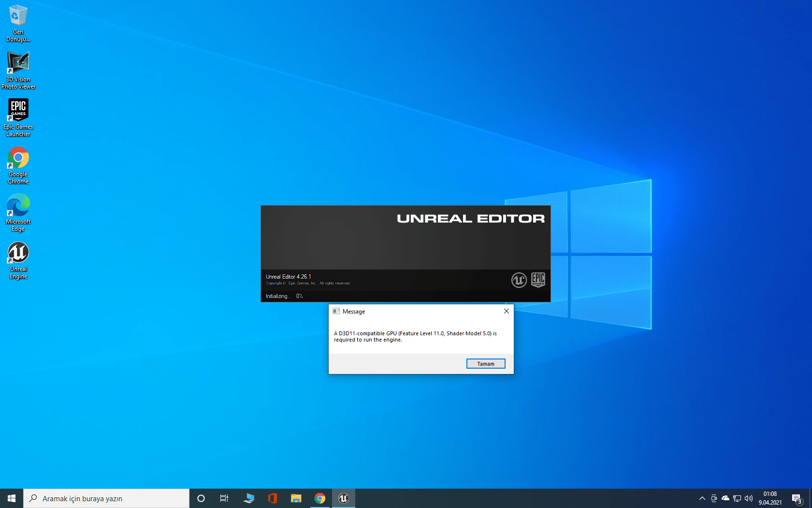Click the Unreal Engine taskbar button

coord(344,498)
